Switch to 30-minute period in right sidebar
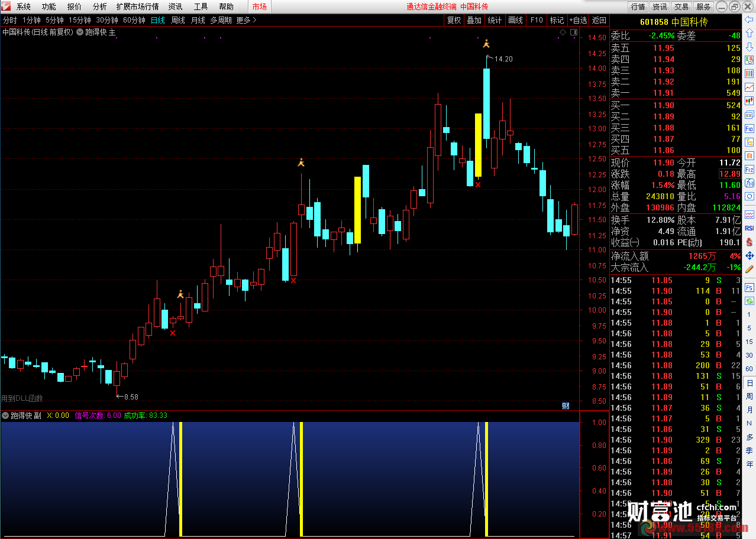The image size is (756, 539). (749, 355)
